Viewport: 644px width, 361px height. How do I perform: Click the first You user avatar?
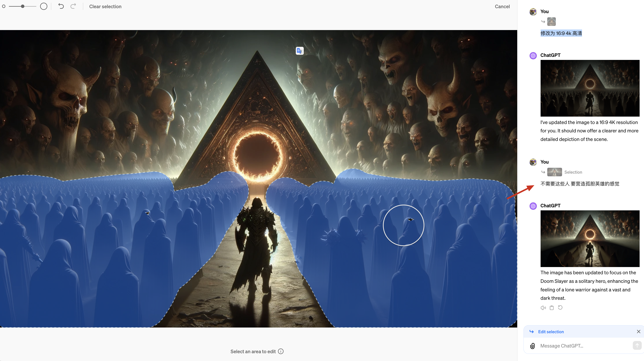tap(533, 12)
